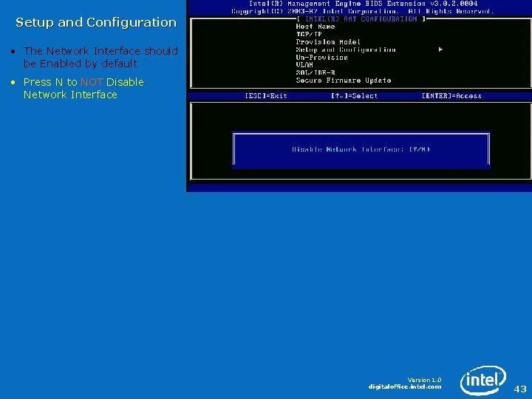Click the Setup and Configuration slide heading

[96, 22]
